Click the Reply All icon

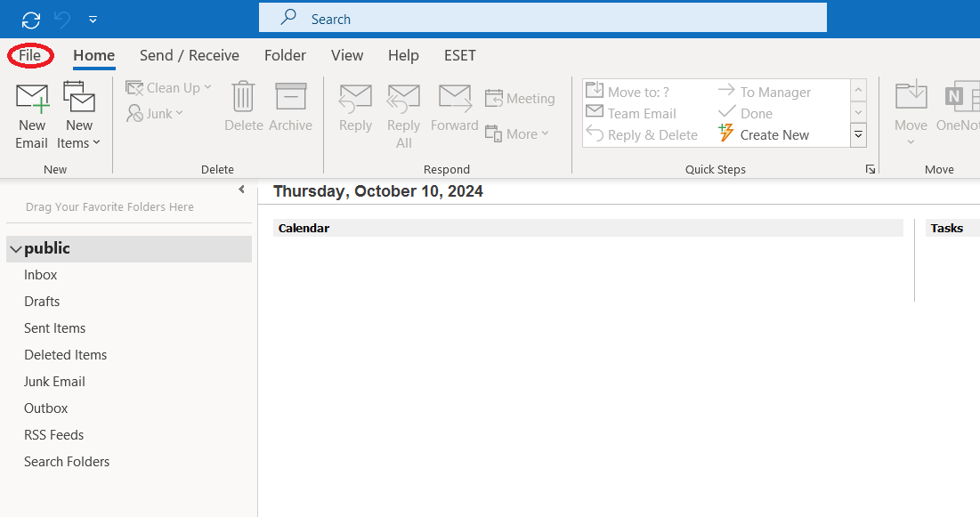403,99
